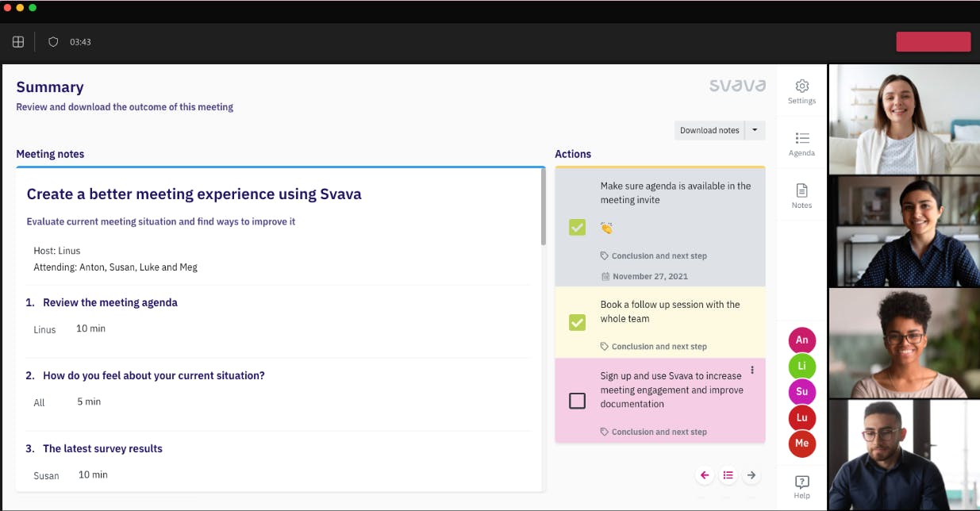This screenshot has height=511, width=980.
Task: Check 'Sign up and use Svava' action
Action: point(578,401)
